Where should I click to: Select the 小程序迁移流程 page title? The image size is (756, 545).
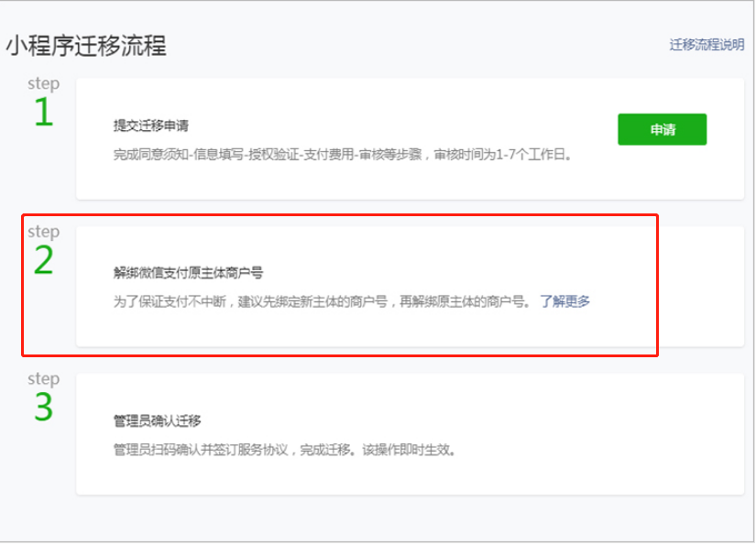pyautogui.click(x=86, y=47)
